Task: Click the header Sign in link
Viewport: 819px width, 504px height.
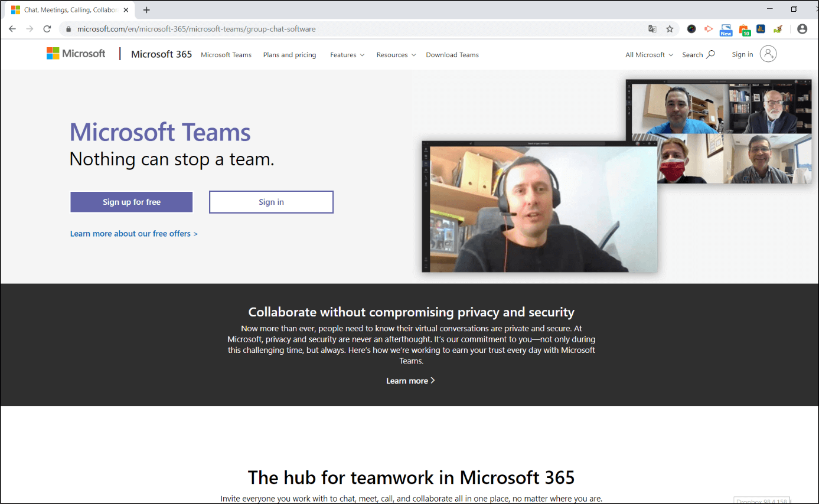Action: pos(742,54)
